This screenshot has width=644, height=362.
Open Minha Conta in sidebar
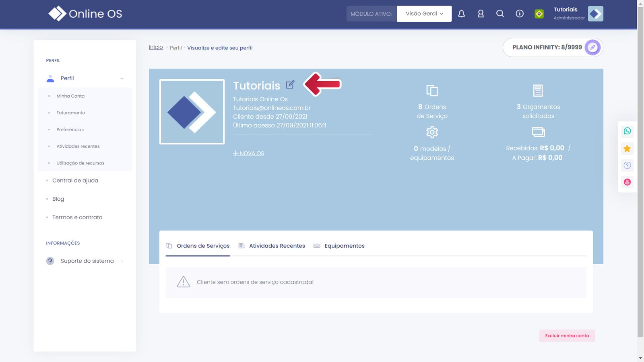coord(70,96)
